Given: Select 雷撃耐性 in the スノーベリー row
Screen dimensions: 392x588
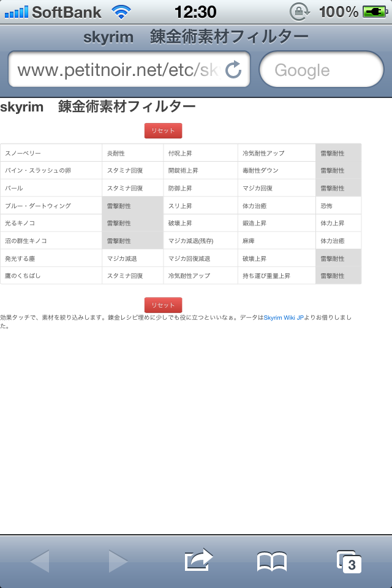Looking at the screenshot, I should pos(338,153).
